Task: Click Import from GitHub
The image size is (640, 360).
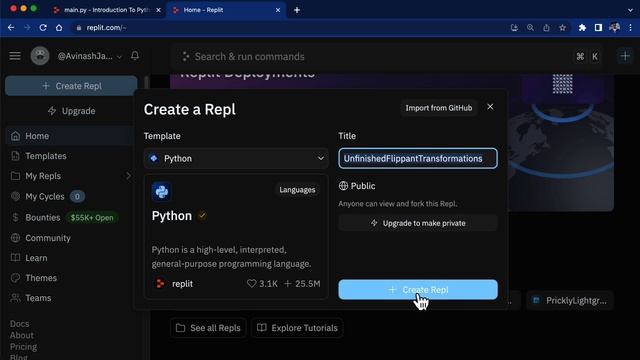Action: [x=438, y=108]
